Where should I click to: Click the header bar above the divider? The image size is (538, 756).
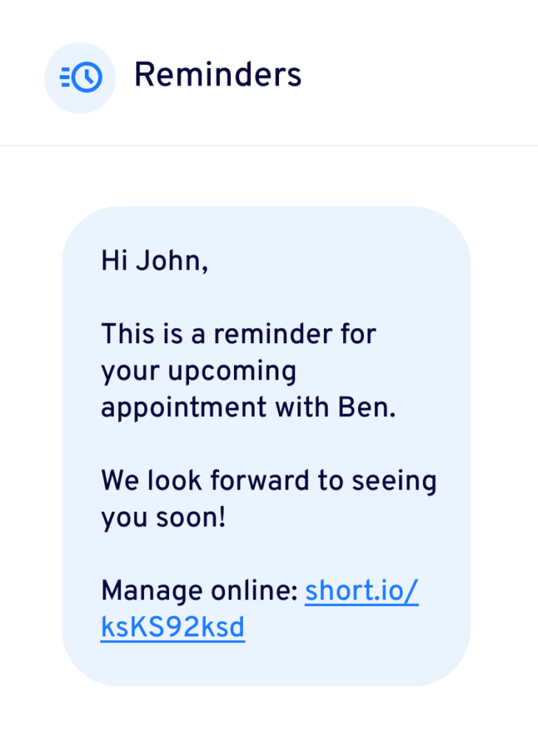pyautogui.click(x=269, y=74)
